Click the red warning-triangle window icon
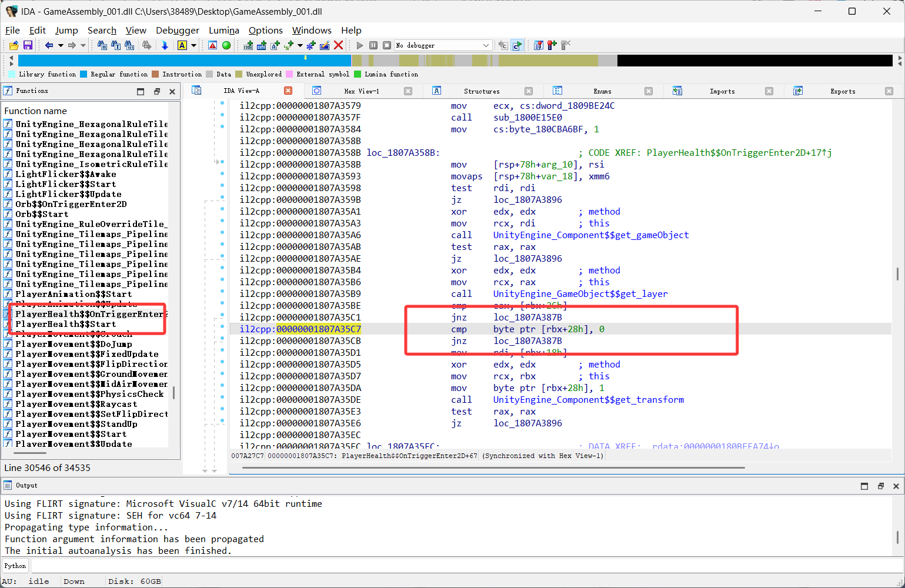Viewport: 905px width, 588px height. click(x=213, y=45)
